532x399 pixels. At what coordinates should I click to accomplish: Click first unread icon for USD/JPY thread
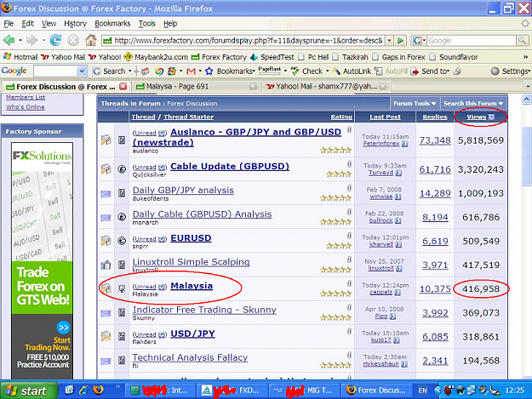point(163,335)
